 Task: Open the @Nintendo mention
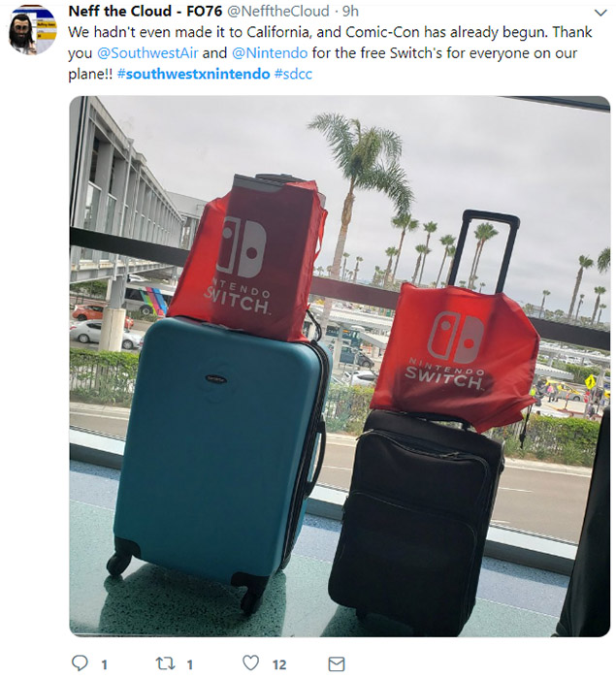click(x=270, y=52)
